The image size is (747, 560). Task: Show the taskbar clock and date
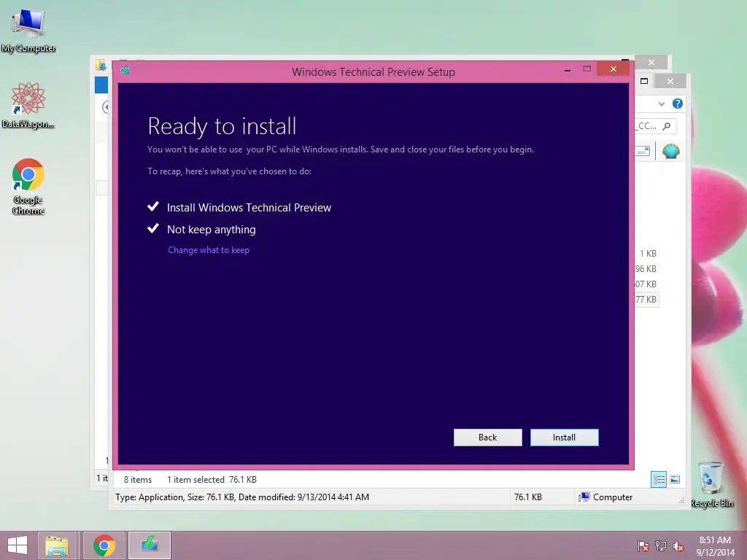click(x=715, y=546)
